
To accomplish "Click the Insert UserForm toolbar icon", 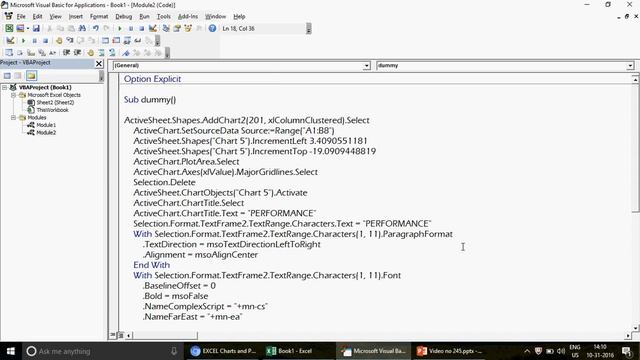I will click(20, 28).
